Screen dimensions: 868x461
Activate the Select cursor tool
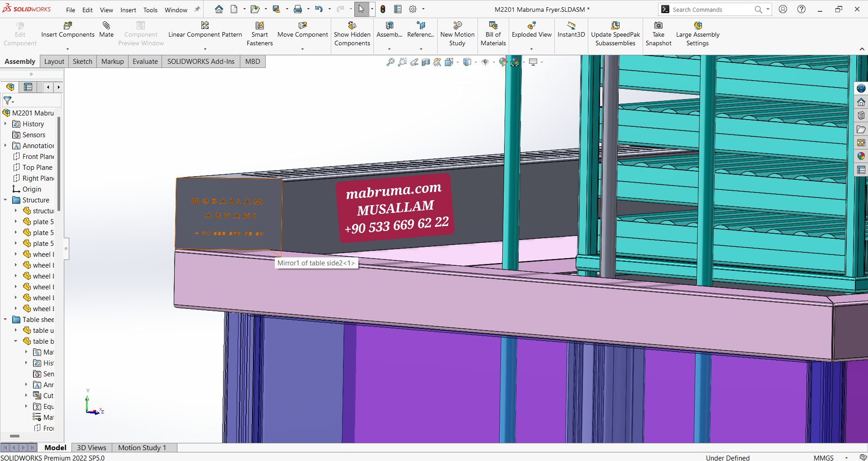[x=362, y=9]
